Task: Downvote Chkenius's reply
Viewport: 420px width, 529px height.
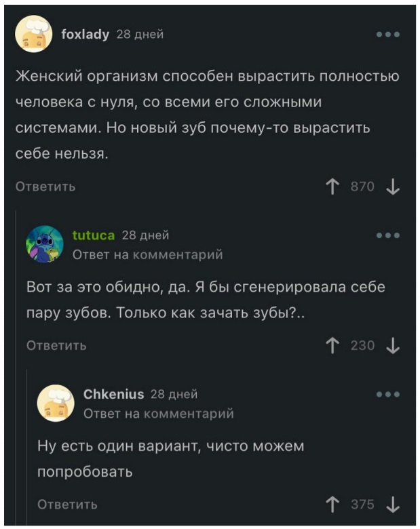Action: click(x=392, y=504)
